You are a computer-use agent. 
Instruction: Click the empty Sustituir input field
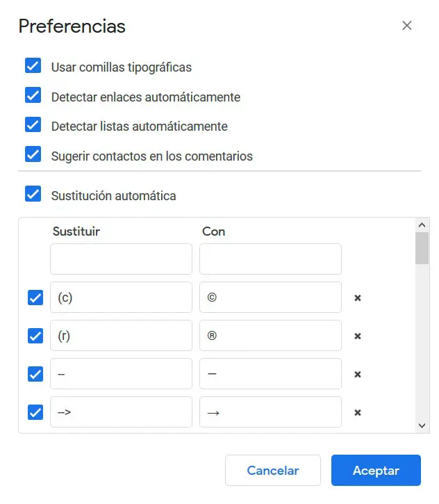coord(121,259)
